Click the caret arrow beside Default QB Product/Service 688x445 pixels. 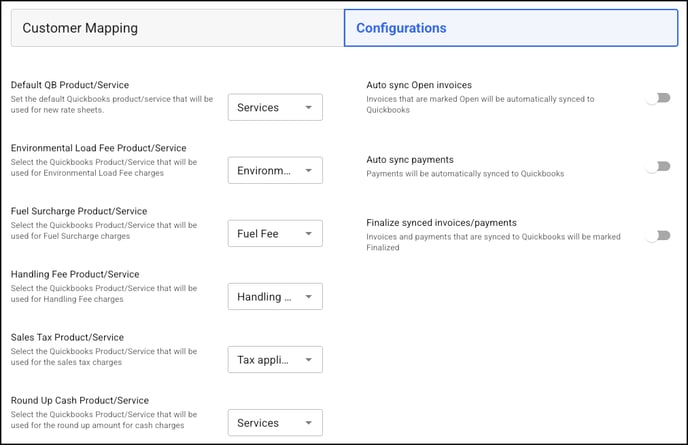click(308, 108)
